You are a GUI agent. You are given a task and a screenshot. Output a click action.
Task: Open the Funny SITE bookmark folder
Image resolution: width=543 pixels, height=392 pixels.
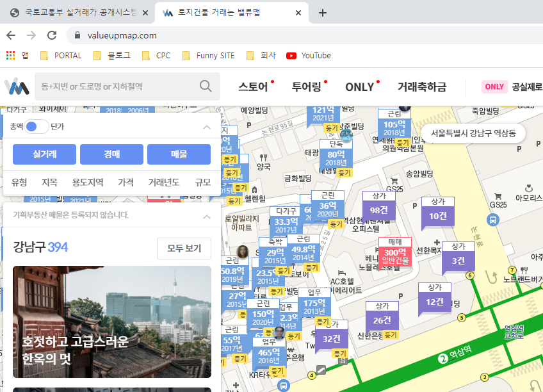click(209, 56)
